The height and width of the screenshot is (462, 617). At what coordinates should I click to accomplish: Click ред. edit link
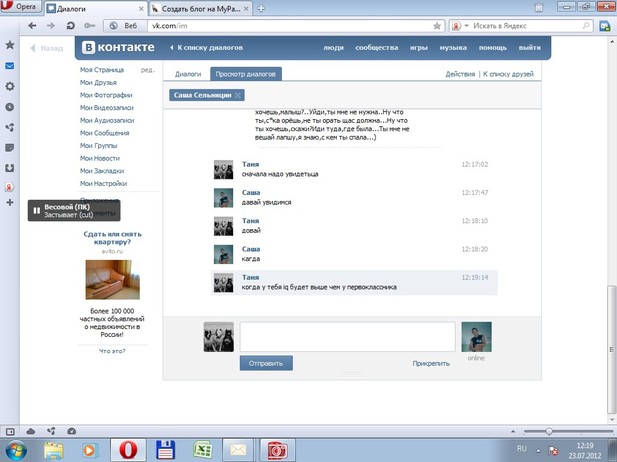pos(148,70)
